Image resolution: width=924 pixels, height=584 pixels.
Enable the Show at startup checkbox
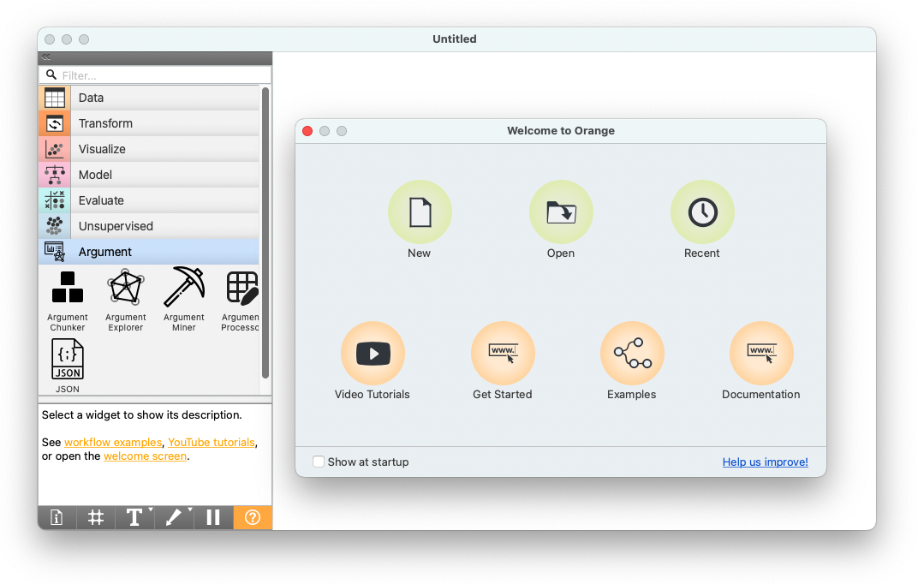pyautogui.click(x=319, y=462)
